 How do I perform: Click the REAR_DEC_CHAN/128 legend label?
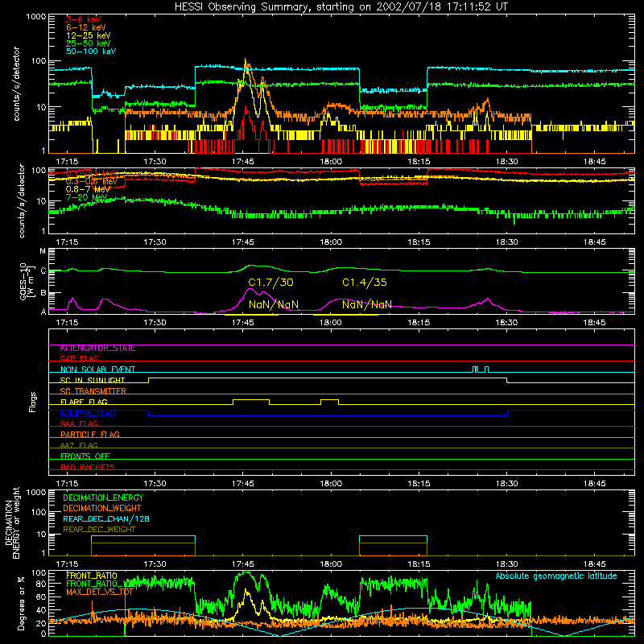(x=106, y=518)
